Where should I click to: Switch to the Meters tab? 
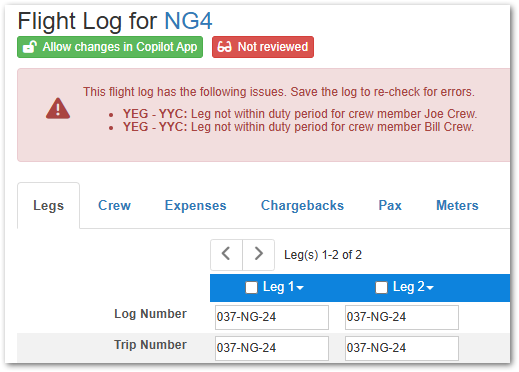[457, 205]
